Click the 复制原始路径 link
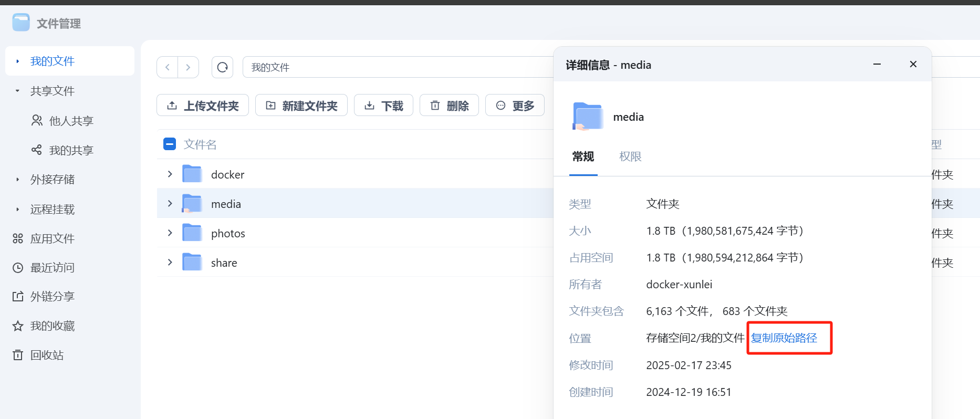This screenshot has height=419, width=980. (x=784, y=338)
